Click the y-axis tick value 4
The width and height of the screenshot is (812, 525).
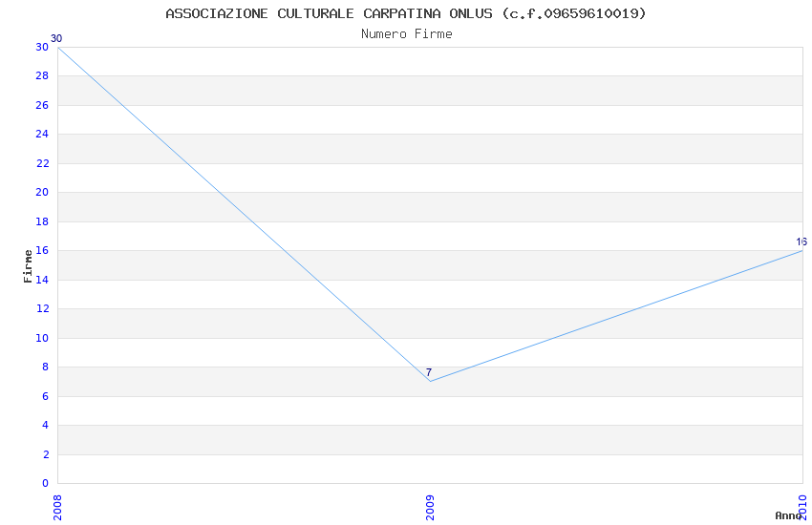tap(46, 425)
